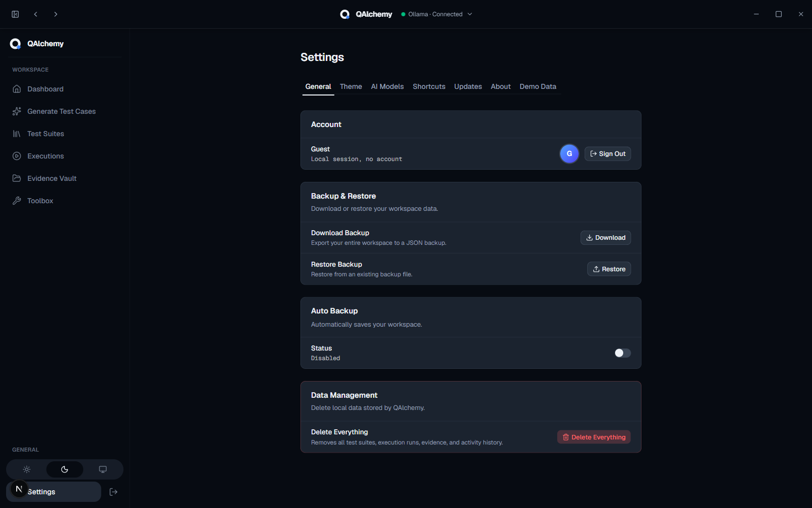Switch to light theme sun icon
Viewport: 812px width, 508px height.
(27, 469)
